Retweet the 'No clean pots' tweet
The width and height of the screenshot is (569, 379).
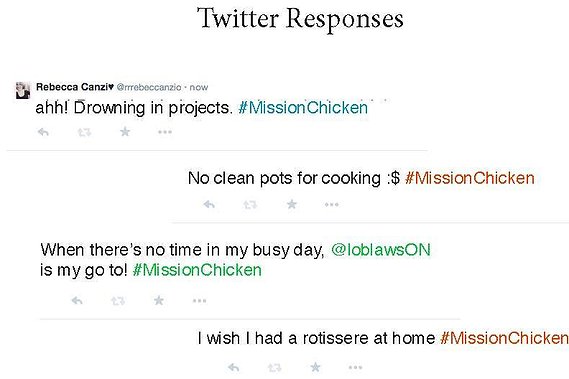click(250, 205)
